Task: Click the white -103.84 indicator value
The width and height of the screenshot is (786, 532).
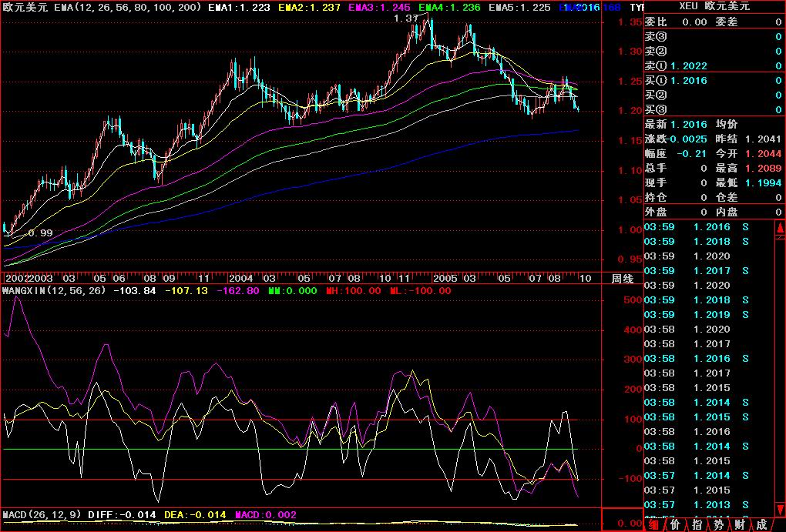Action: coord(135,290)
